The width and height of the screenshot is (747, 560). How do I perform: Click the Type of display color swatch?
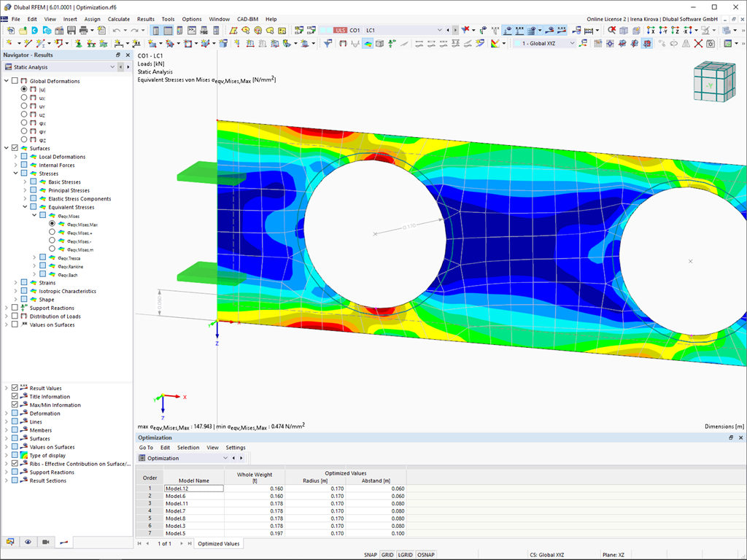pos(24,454)
